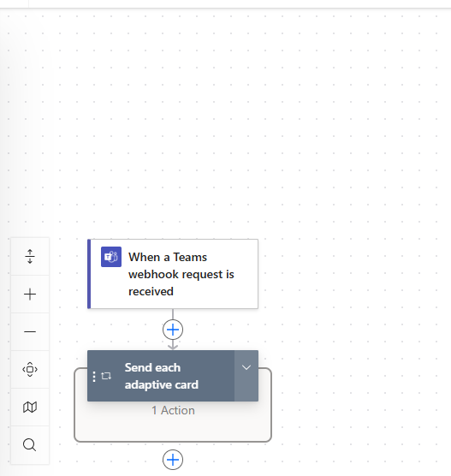The image size is (451, 476).
Task: Open the canvas search tool
Action: point(30,444)
